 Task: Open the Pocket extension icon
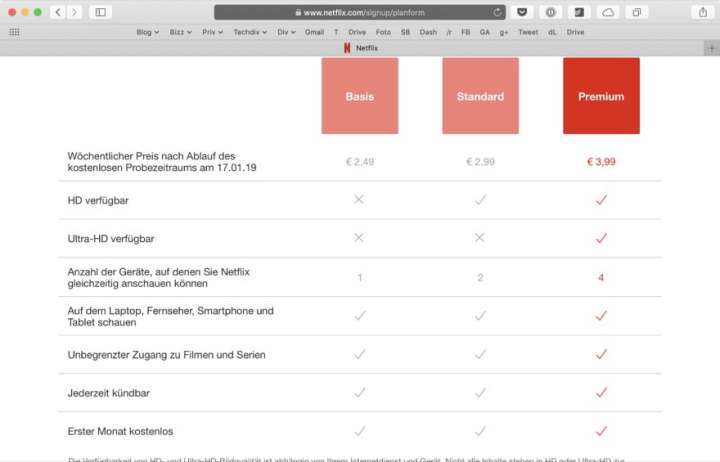click(x=523, y=12)
